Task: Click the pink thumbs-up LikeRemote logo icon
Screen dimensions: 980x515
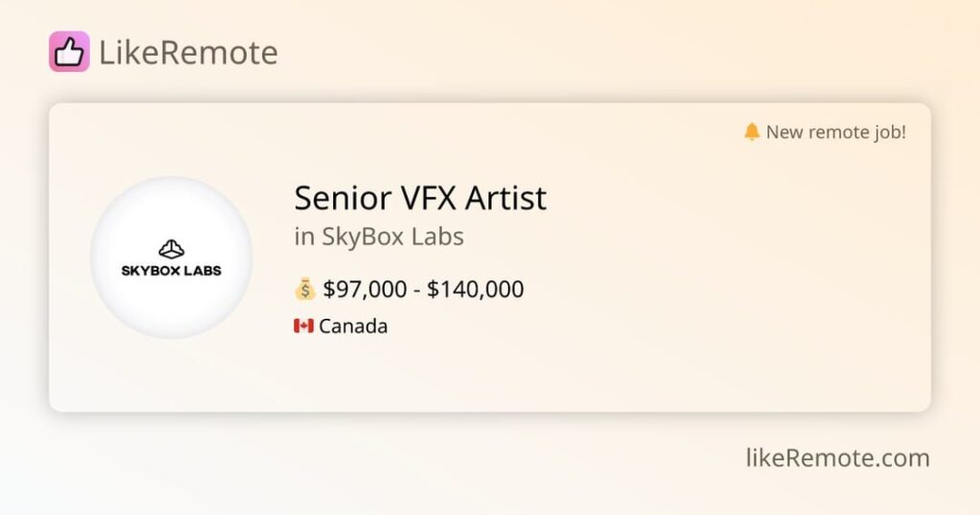Action: [69, 52]
